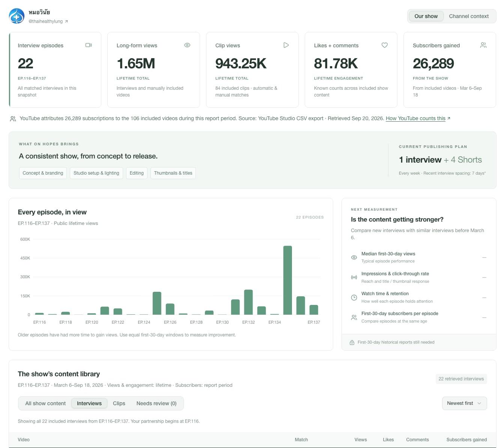Image resolution: width=504 pixels, height=448 pixels.
Task: Click the people icon on Subscribers gained card
Action: 483,45
